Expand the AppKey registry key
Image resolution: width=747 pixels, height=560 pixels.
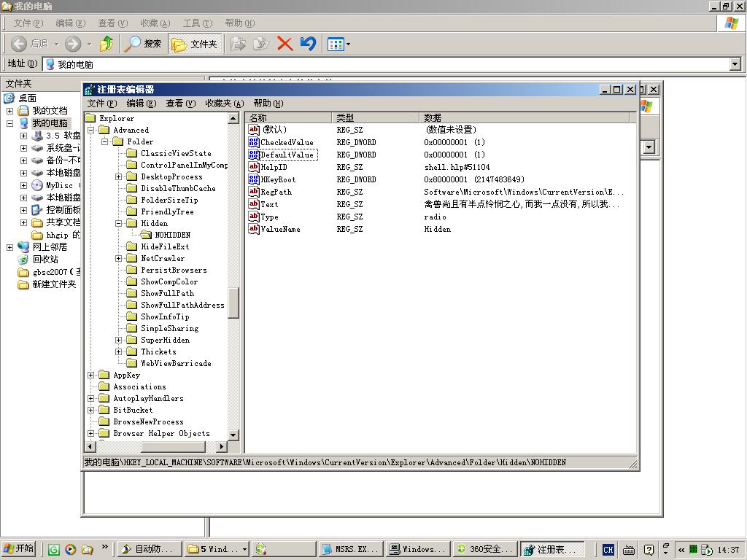[91, 375]
